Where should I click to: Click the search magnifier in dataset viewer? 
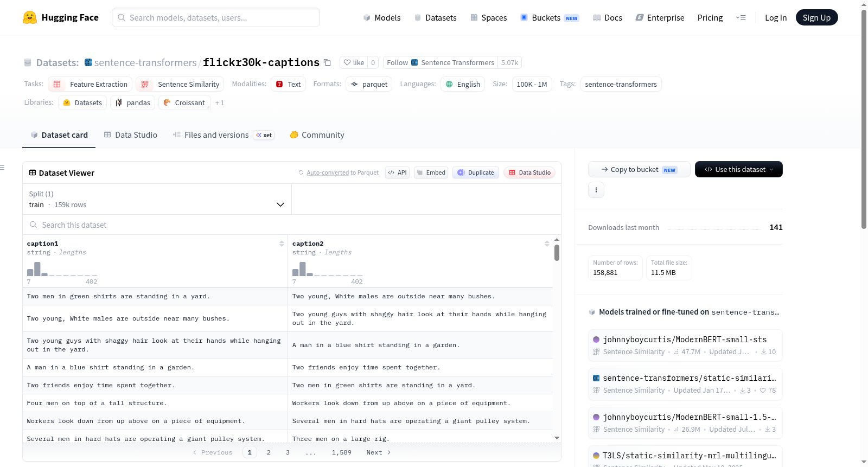pyautogui.click(x=34, y=225)
